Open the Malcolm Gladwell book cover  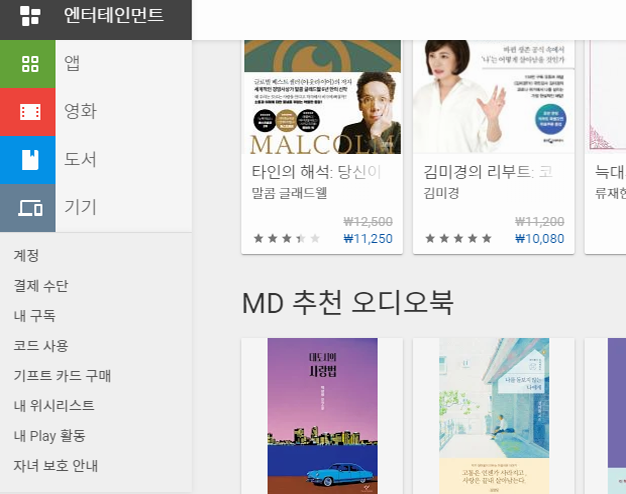click(323, 97)
